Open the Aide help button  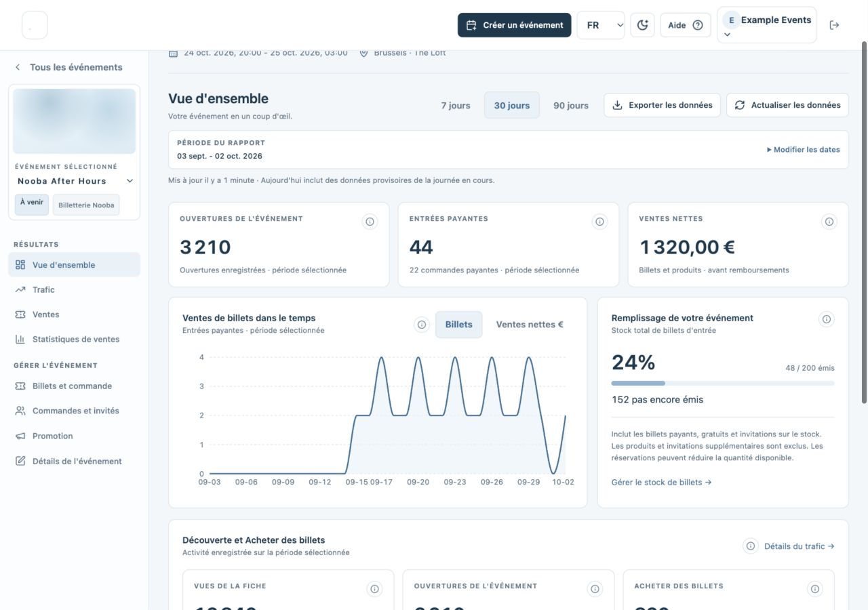pos(686,25)
